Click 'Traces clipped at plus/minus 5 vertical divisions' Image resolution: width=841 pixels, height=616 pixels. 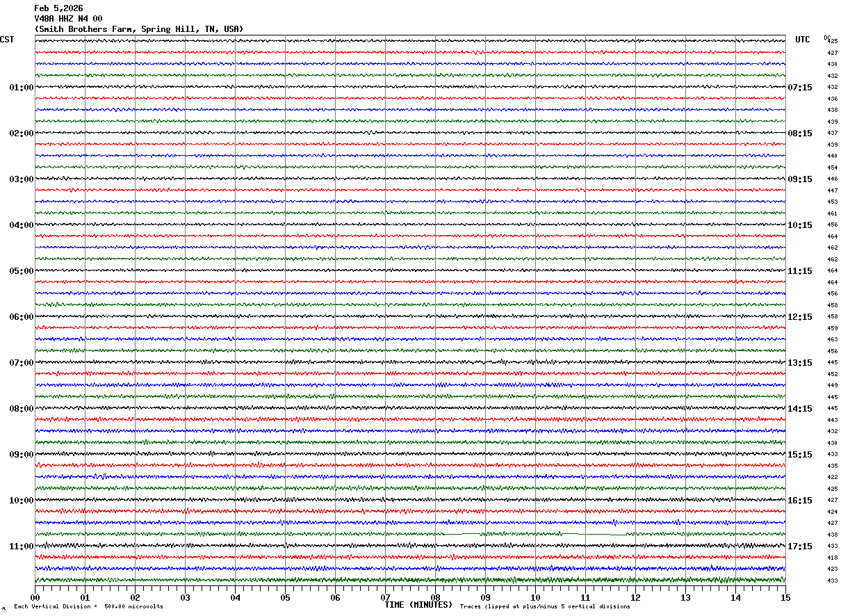(545, 607)
